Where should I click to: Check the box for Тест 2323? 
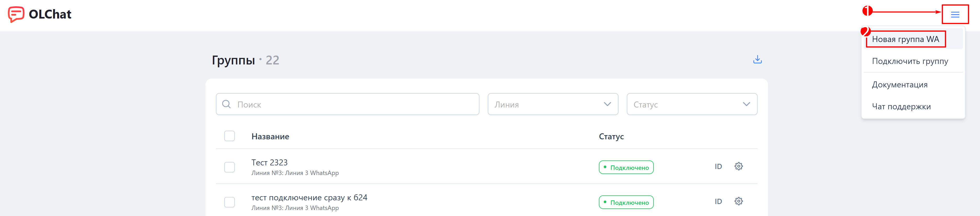pos(230,167)
